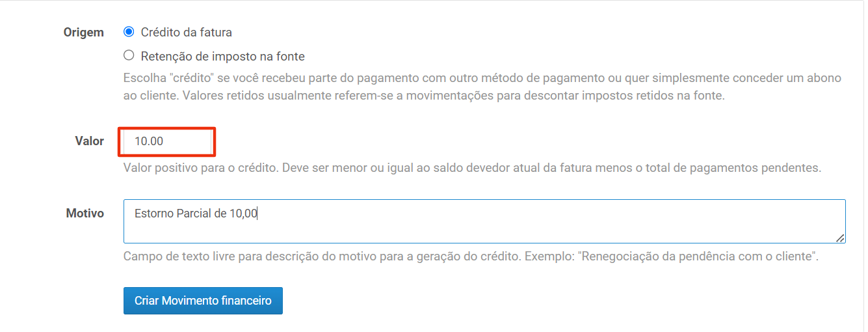868x332 pixels.
Task: Click the Crédito da fatura option label
Action: tap(186, 32)
